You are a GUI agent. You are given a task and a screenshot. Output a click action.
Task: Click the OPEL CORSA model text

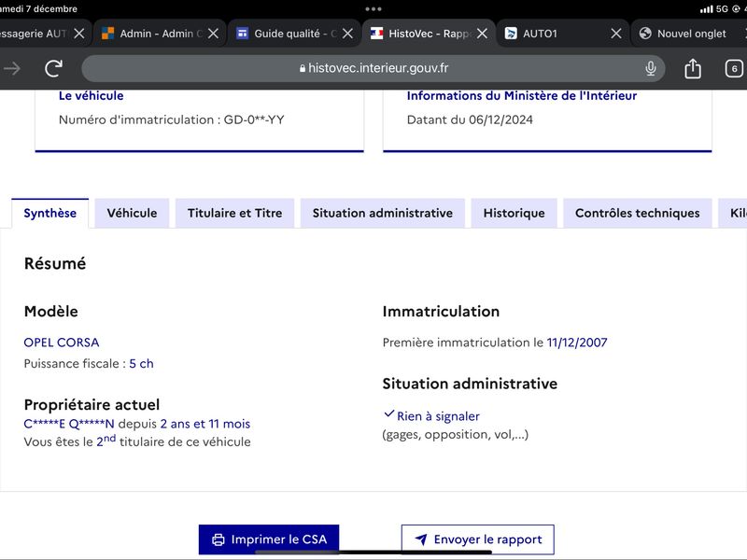coord(62,343)
